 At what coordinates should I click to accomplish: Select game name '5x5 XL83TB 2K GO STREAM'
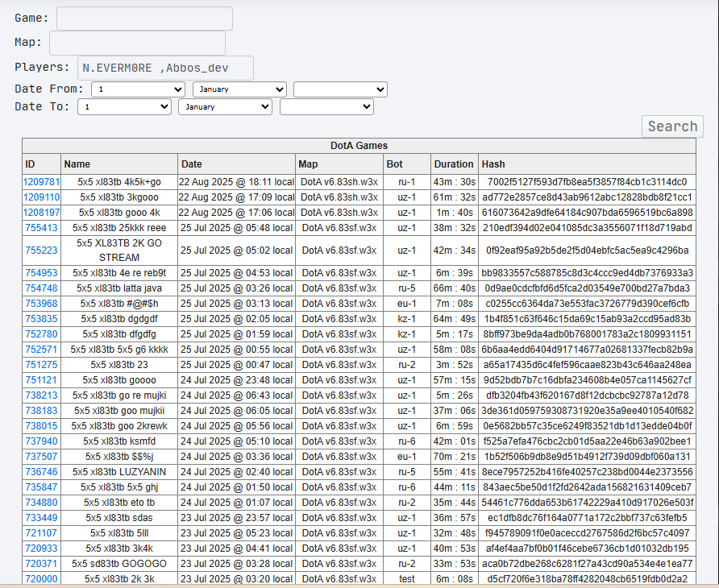(119, 251)
